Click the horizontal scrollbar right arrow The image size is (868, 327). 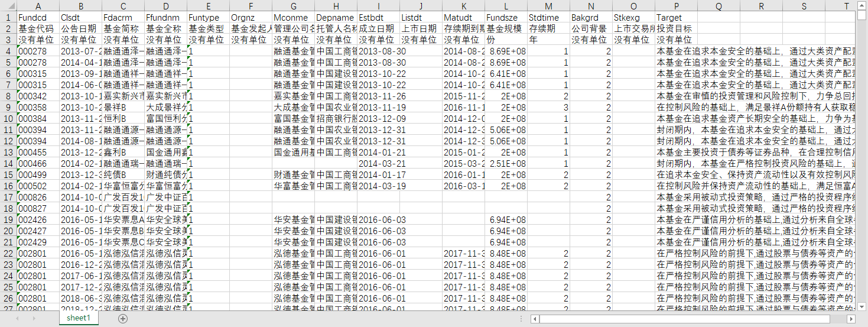click(x=852, y=319)
